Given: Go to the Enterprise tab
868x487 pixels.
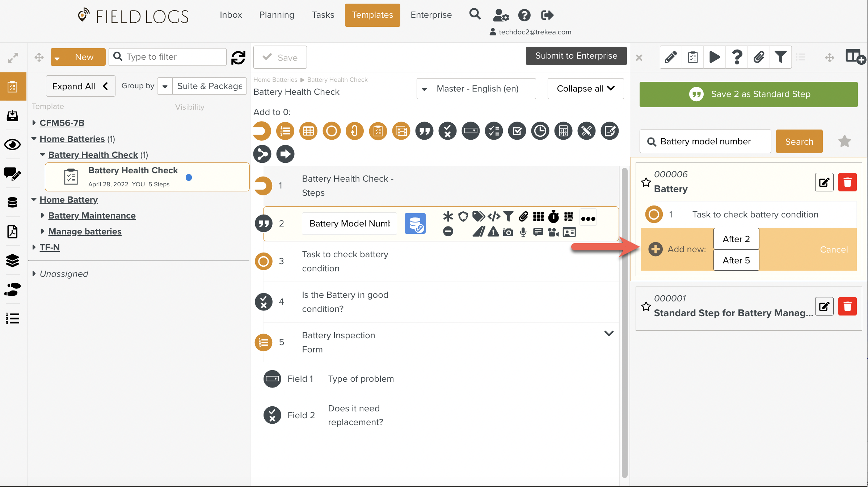Looking at the screenshot, I should [x=431, y=15].
